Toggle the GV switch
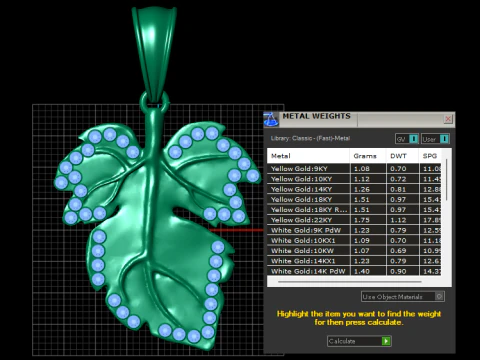Screen dimensions: 480x360 click(x=407, y=139)
